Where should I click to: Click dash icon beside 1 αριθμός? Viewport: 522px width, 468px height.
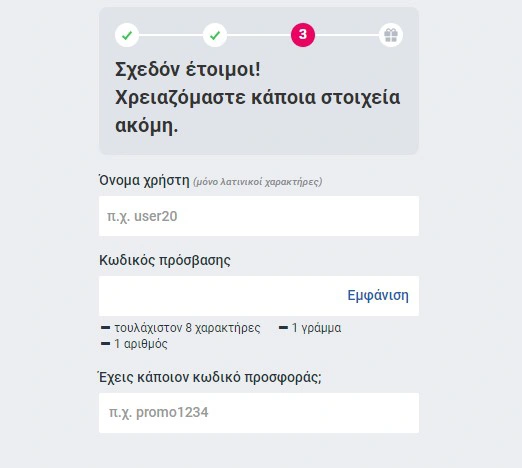click(x=105, y=343)
